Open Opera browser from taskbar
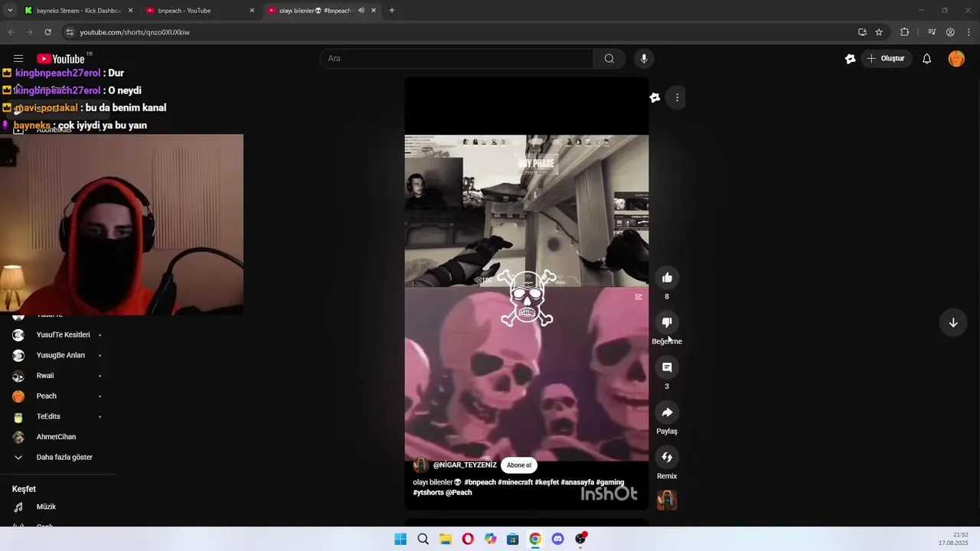 click(468, 539)
